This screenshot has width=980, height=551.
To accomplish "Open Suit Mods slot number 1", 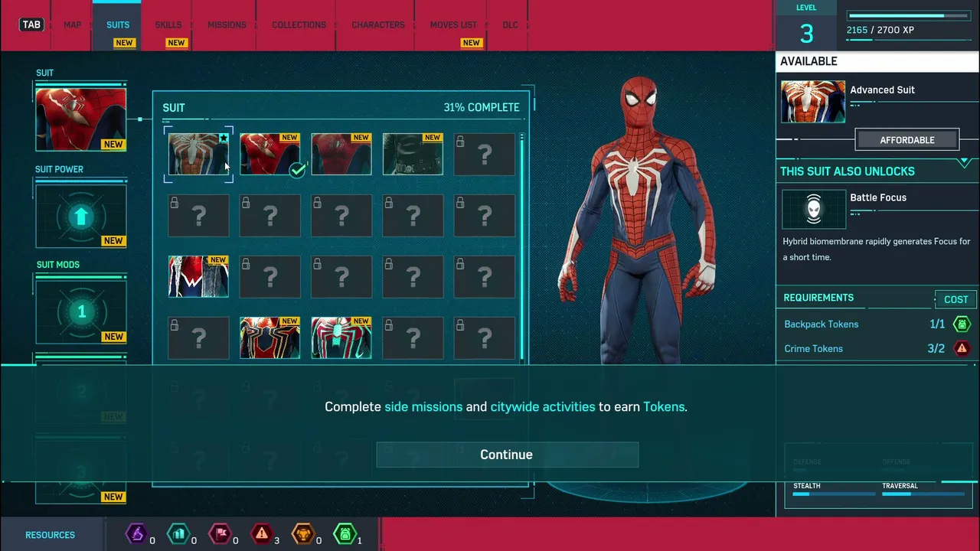I will (80, 311).
